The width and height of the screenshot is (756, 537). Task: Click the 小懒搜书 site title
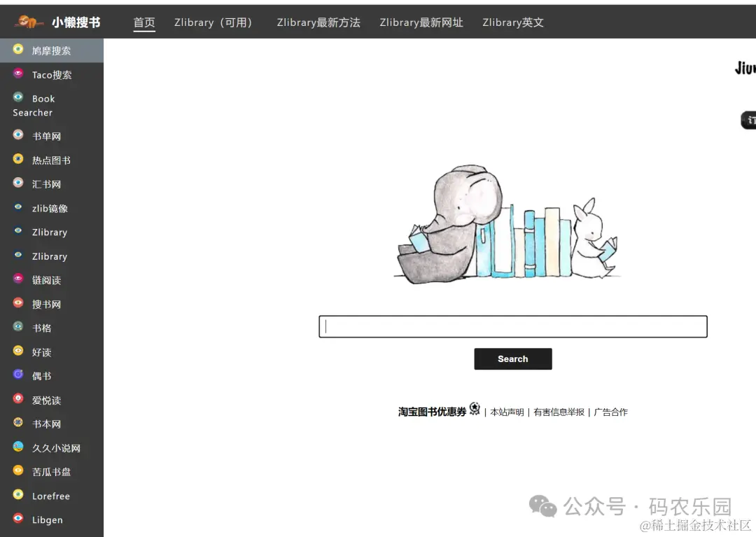[76, 22]
